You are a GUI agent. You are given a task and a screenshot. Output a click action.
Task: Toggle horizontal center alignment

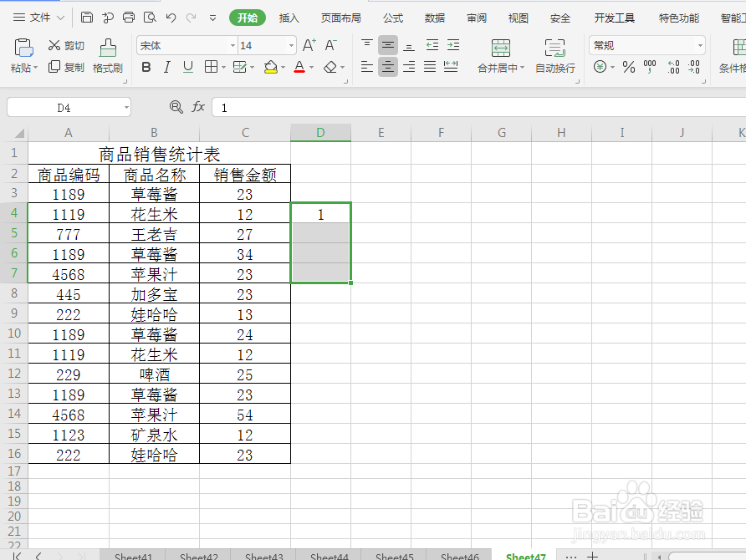pyautogui.click(x=388, y=67)
